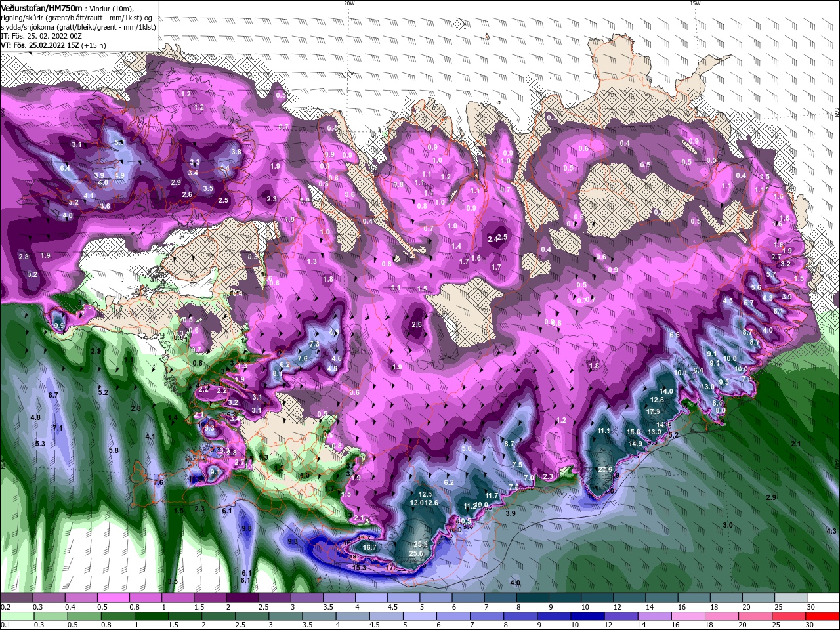Click the 15.6 precipitation value on the map
The height and width of the screenshot is (630, 840).
click(x=633, y=432)
